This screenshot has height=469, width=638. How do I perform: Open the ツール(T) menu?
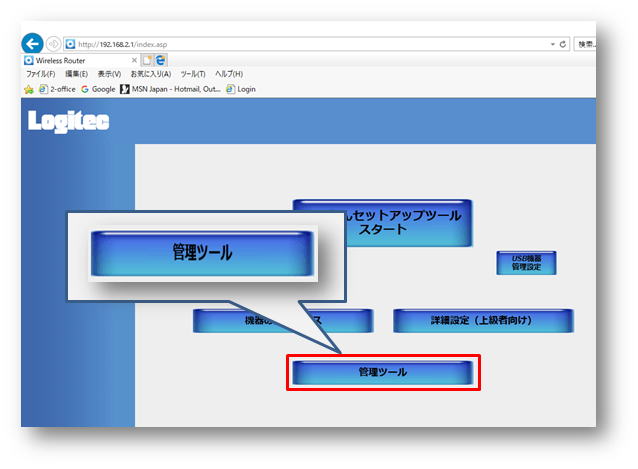pos(193,74)
